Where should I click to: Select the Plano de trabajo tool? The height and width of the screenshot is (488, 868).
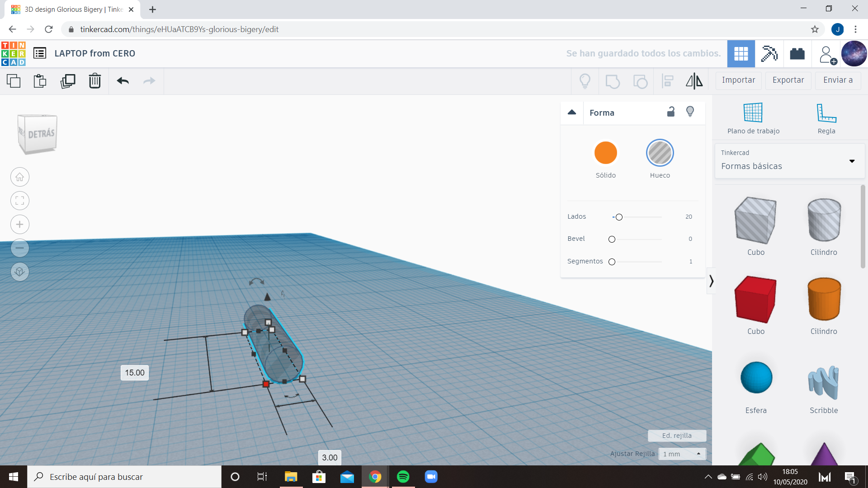tap(753, 118)
